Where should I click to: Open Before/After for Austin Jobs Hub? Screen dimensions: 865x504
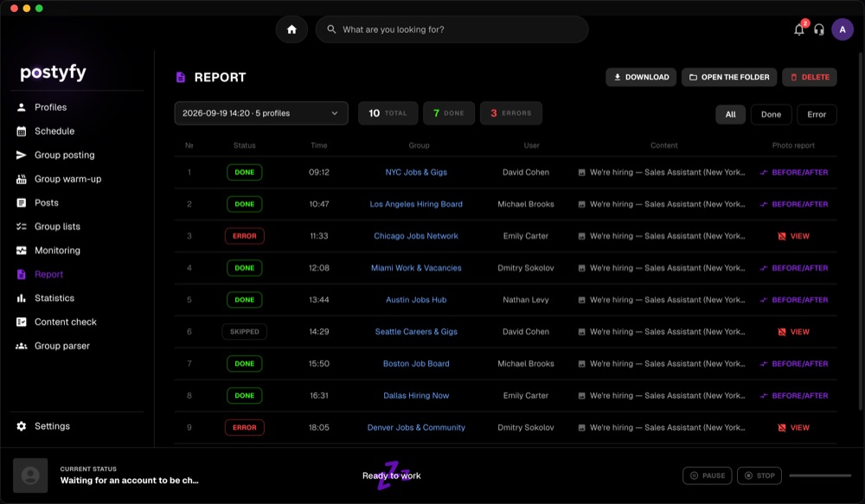point(794,300)
